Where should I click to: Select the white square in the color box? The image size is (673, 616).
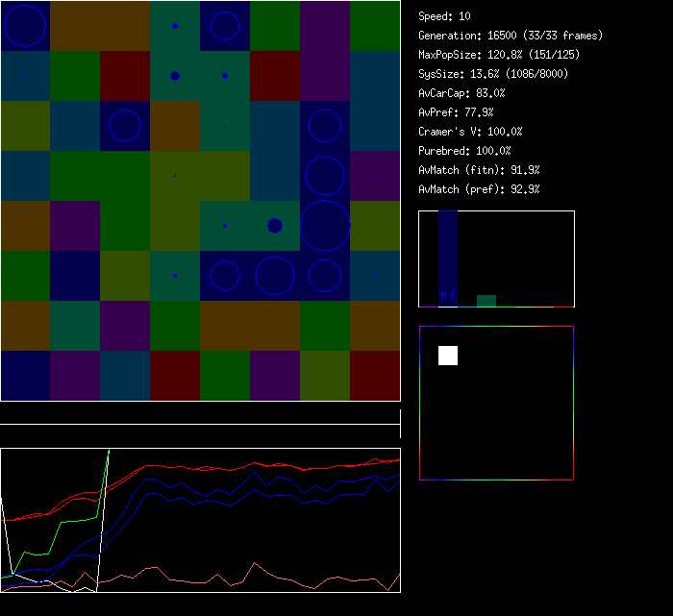448,356
